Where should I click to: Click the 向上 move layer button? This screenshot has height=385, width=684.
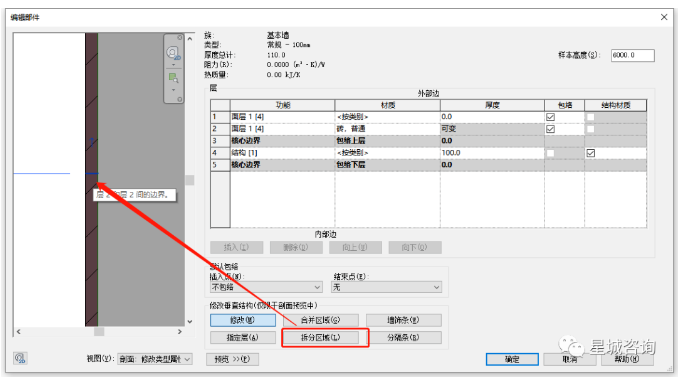point(356,247)
